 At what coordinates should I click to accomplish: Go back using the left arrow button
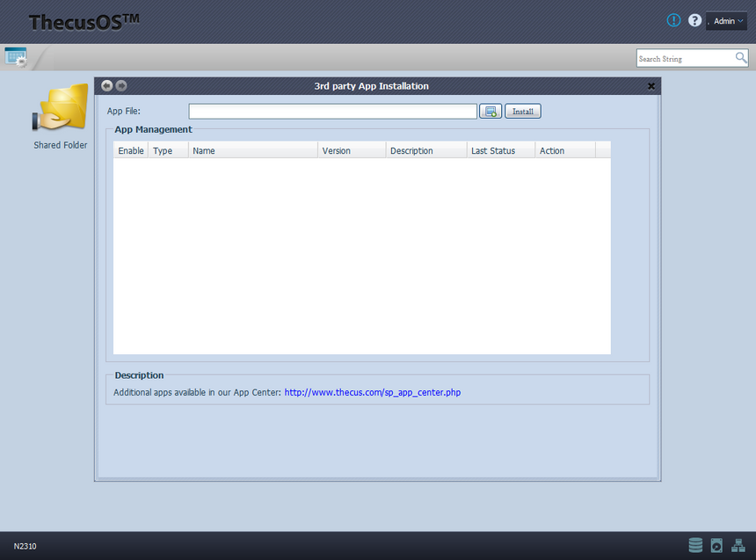coord(107,86)
